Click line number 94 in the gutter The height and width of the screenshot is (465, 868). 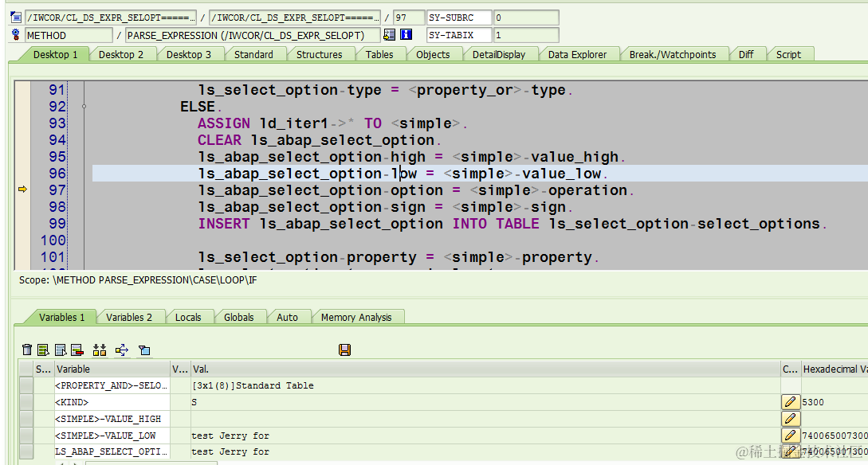coord(57,140)
